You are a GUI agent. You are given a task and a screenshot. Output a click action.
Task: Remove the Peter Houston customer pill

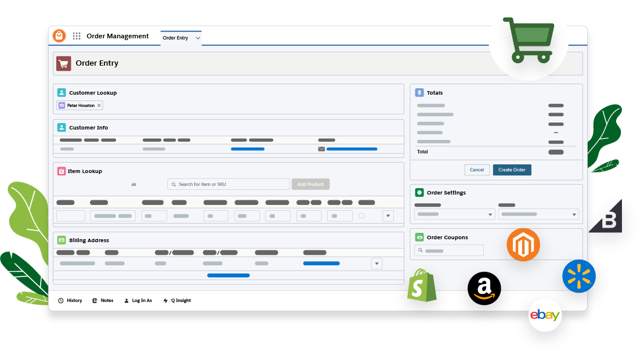(99, 106)
